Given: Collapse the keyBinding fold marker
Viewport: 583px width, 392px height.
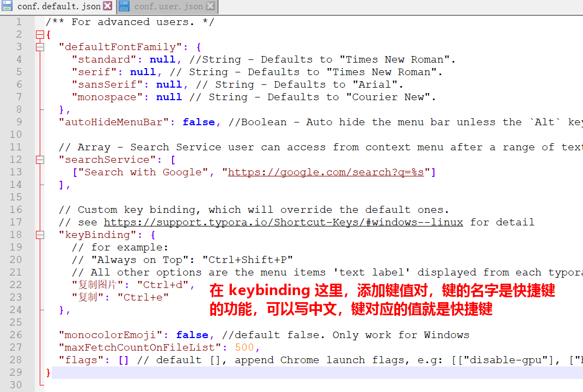Looking at the screenshot, I should pyautogui.click(x=40, y=235).
